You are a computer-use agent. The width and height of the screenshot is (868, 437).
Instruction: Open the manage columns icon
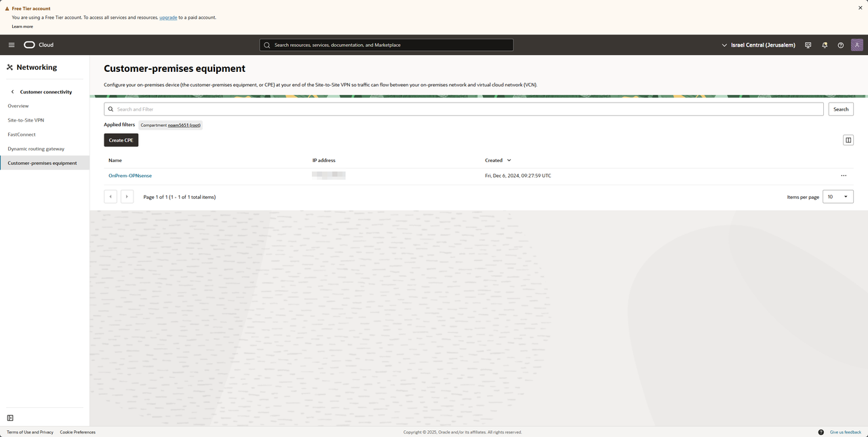tap(848, 140)
